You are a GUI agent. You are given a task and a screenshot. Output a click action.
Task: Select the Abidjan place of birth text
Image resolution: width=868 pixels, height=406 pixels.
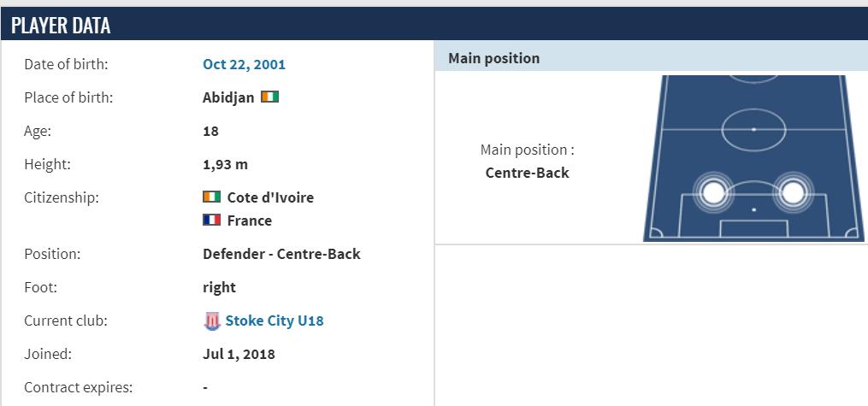[228, 97]
